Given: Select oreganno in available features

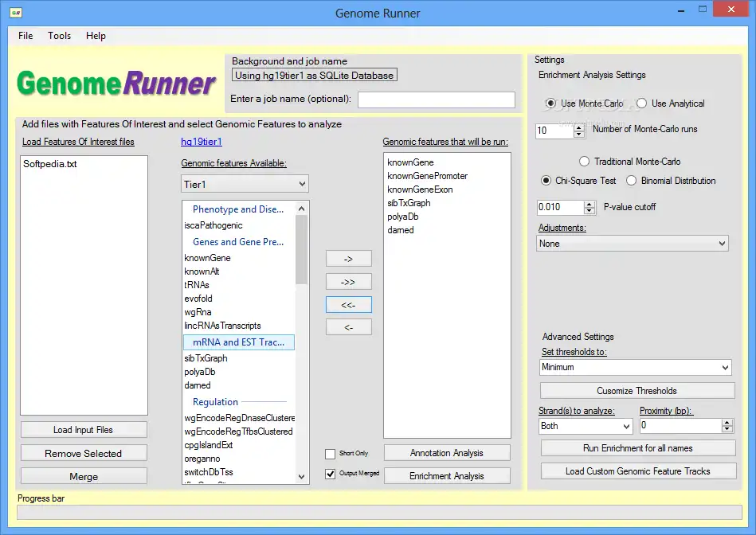Looking at the screenshot, I should (202, 459).
